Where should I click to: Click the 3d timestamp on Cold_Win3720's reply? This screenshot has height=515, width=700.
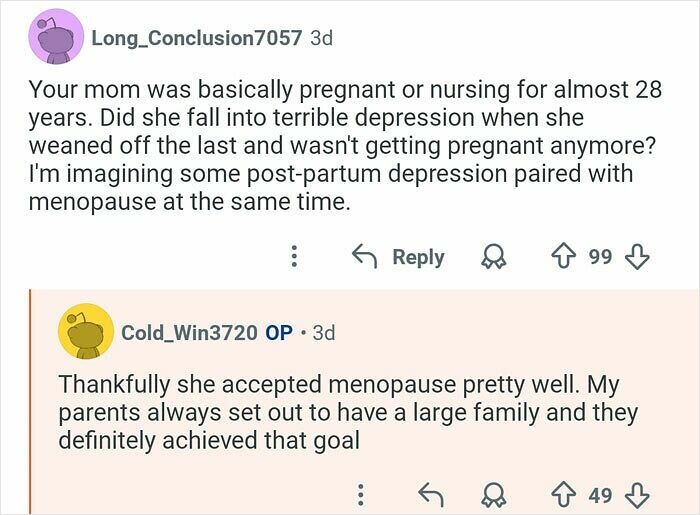point(324,332)
